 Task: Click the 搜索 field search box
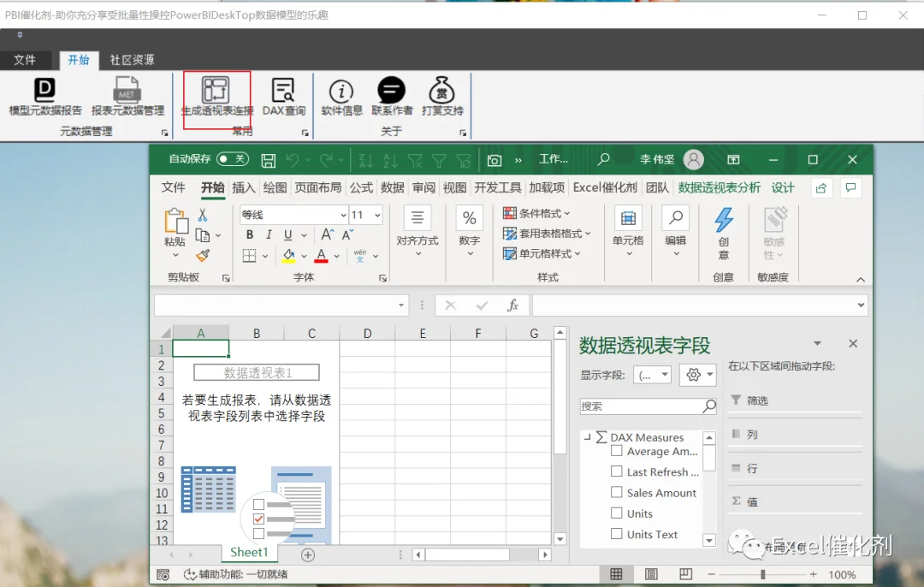pyautogui.click(x=648, y=406)
